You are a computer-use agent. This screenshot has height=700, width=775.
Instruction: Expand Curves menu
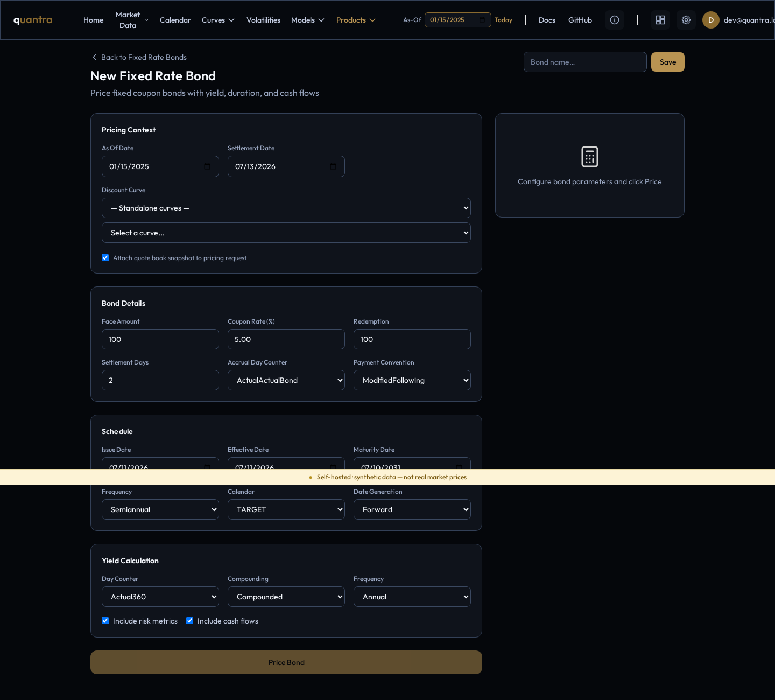(x=218, y=20)
